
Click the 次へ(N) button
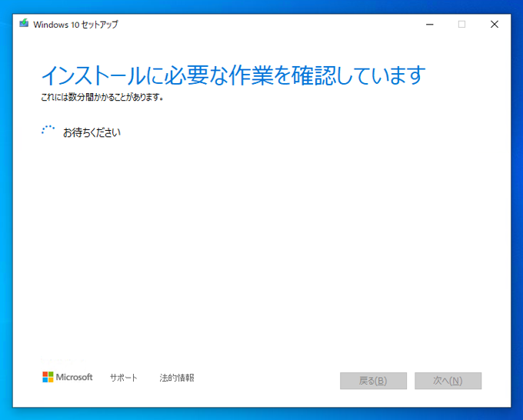448,381
